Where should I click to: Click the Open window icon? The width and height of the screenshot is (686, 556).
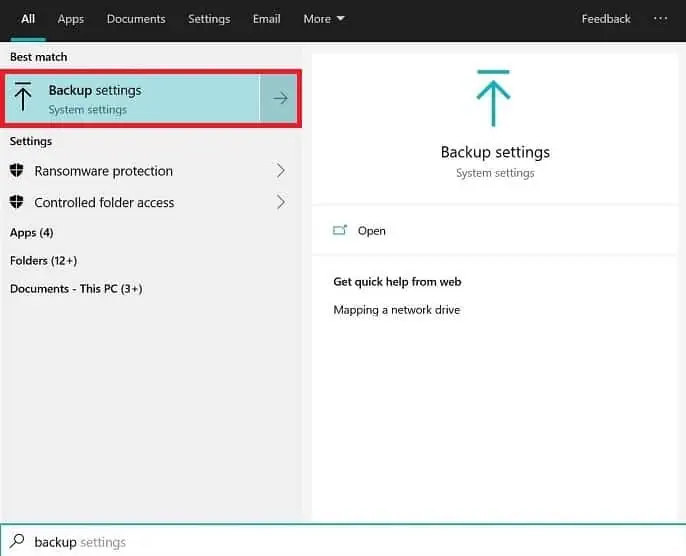point(340,230)
